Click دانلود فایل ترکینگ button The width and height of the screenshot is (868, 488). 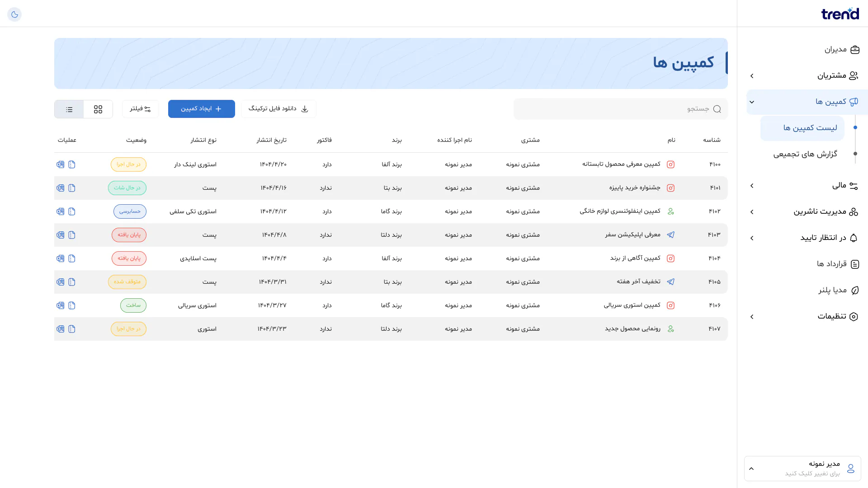278,109
